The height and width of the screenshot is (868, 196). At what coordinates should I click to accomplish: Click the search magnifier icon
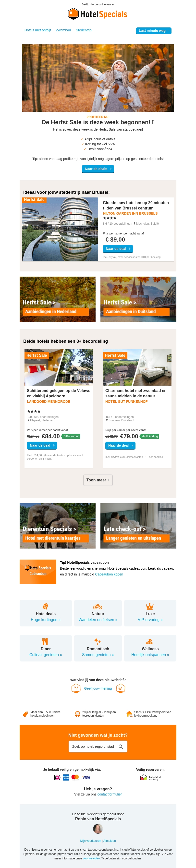pos(121,746)
